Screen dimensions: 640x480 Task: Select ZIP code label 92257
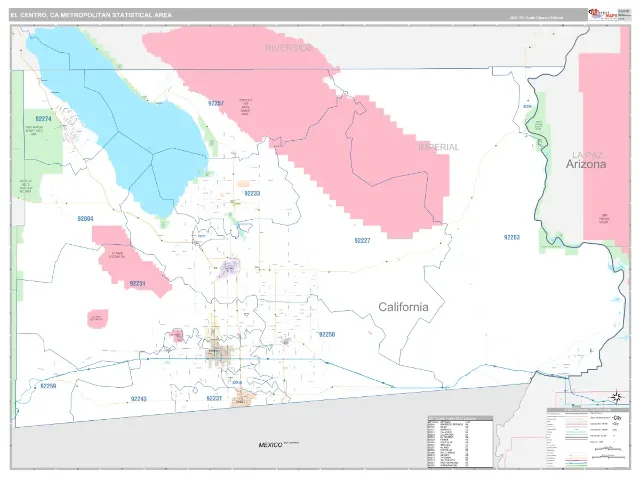pyautogui.click(x=216, y=103)
